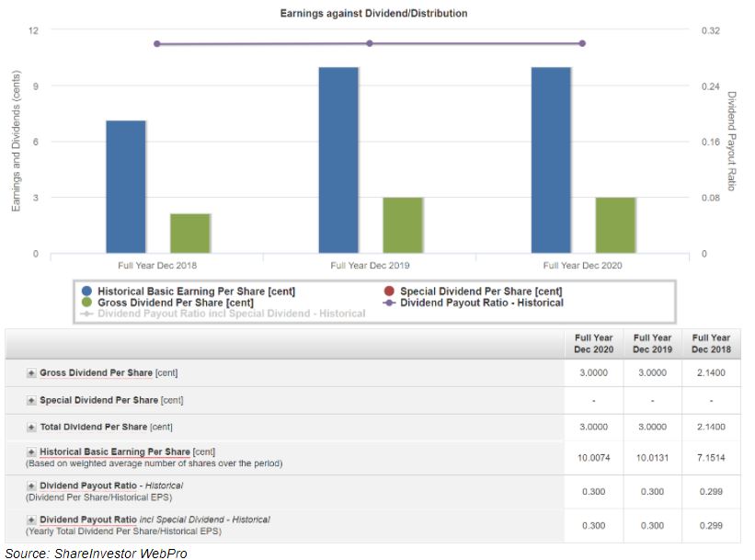
Task: Select the Full Year Dec 2018 table column header
Action: click(x=711, y=344)
